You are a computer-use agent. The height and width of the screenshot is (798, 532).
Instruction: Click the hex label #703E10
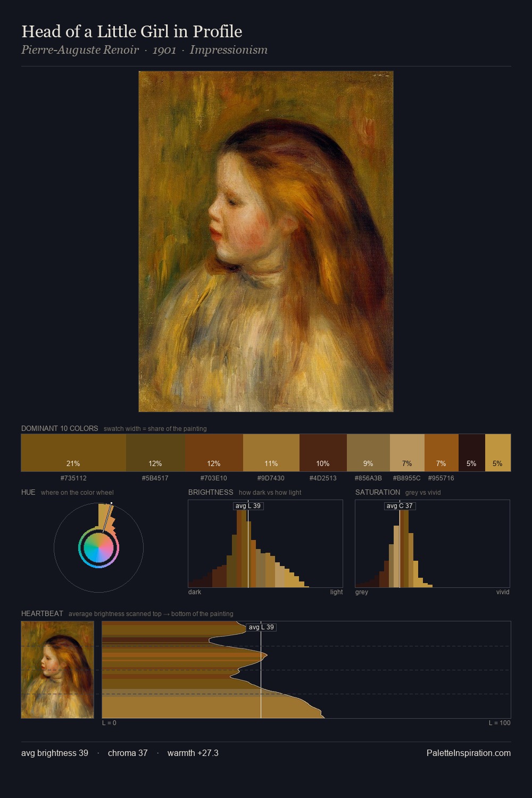pos(214,478)
